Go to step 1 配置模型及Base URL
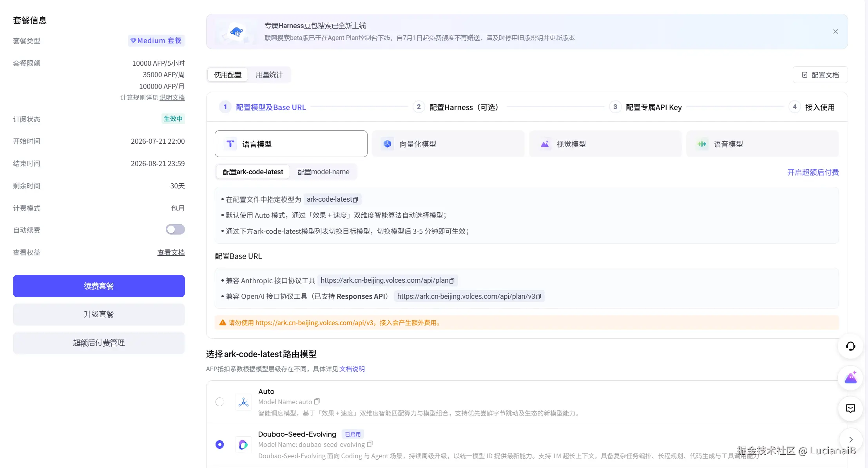 [x=263, y=107]
